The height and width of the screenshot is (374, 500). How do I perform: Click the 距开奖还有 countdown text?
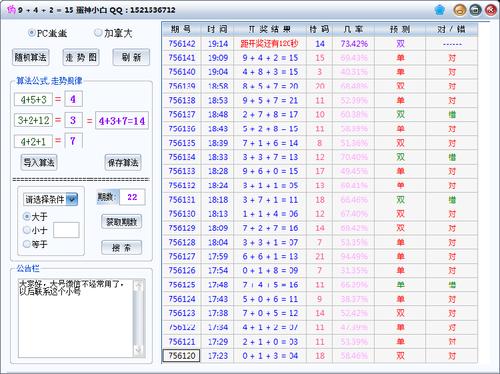tap(269, 44)
